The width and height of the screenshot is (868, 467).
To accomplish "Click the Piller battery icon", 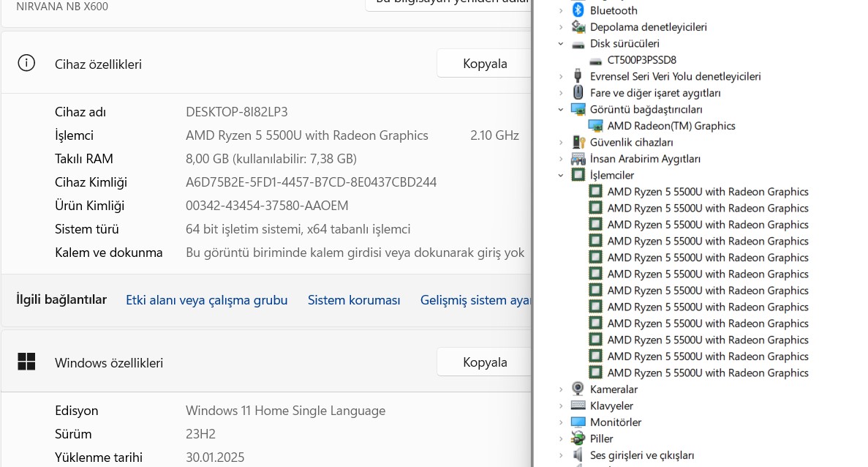I will (x=578, y=438).
